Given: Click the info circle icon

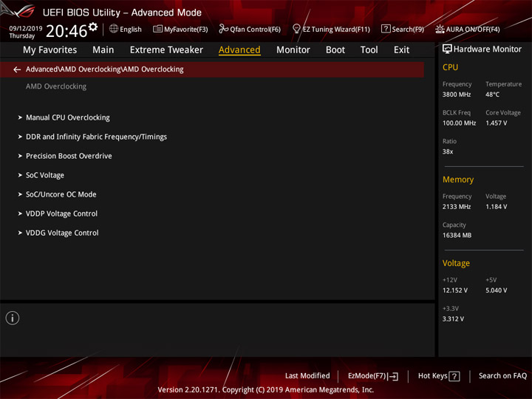Looking at the screenshot, I should [13, 318].
